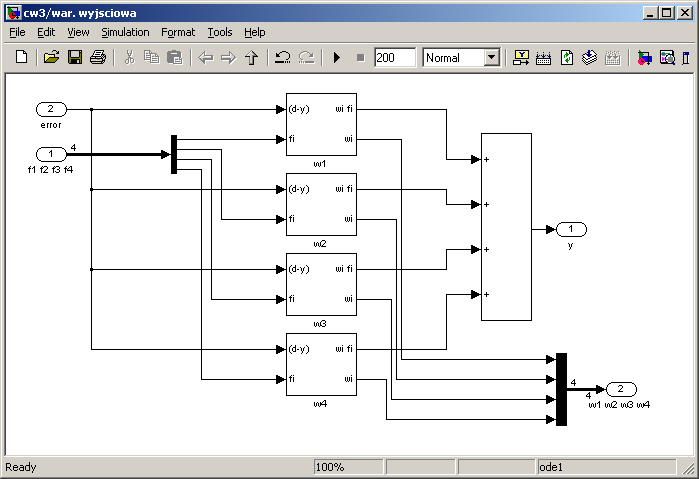The width and height of the screenshot is (699, 479).
Task: Save the model using the floppy icon
Action: 75,58
